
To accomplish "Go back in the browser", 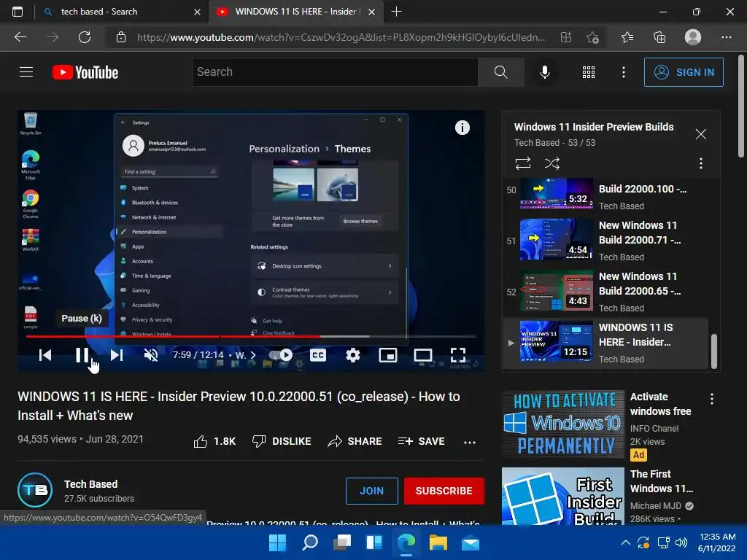I will coord(20,36).
